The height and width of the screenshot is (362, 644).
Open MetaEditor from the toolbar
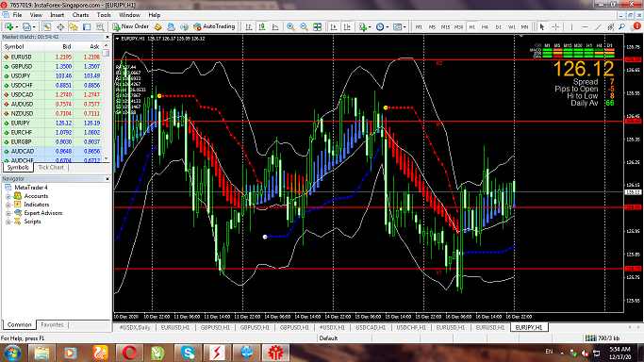157,26
